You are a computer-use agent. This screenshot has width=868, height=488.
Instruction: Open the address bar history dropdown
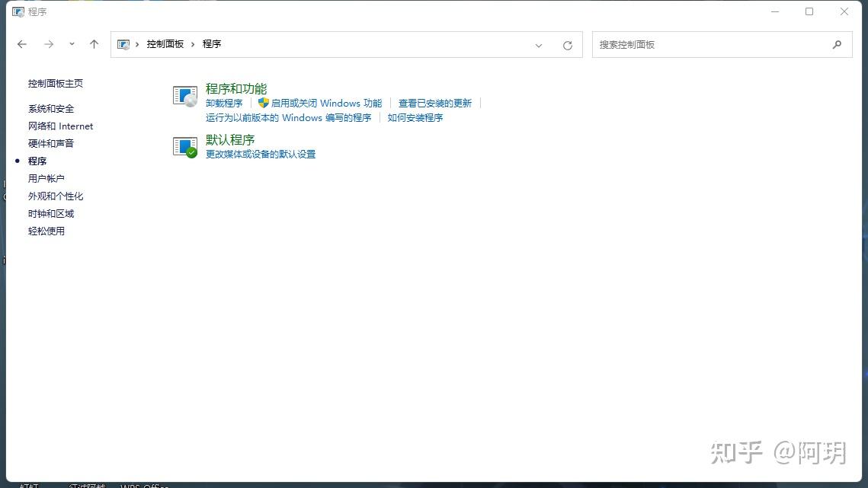(x=539, y=46)
